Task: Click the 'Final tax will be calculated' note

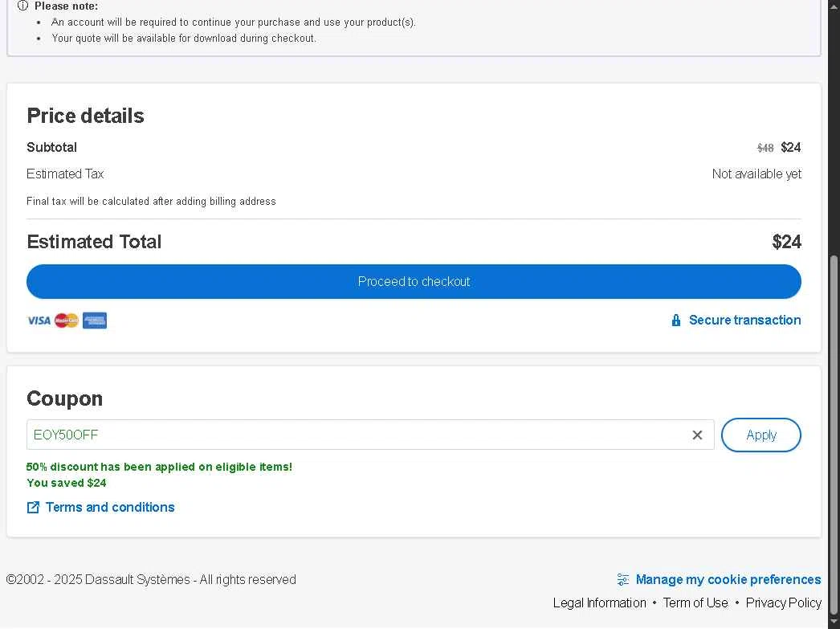Action: 151,202
